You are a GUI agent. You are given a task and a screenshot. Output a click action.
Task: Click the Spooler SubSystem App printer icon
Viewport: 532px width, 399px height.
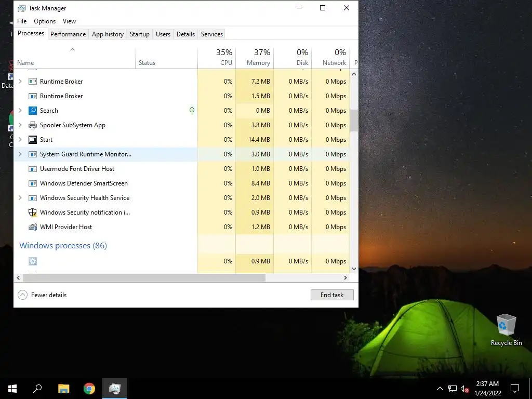[x=33, y=125]
